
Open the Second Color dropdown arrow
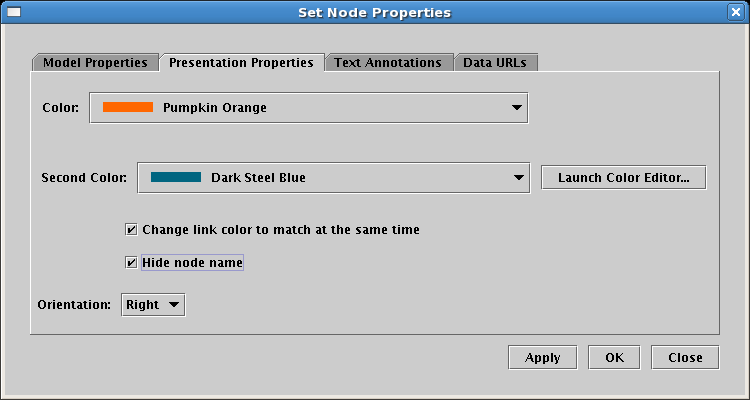(x=518, y=178)
